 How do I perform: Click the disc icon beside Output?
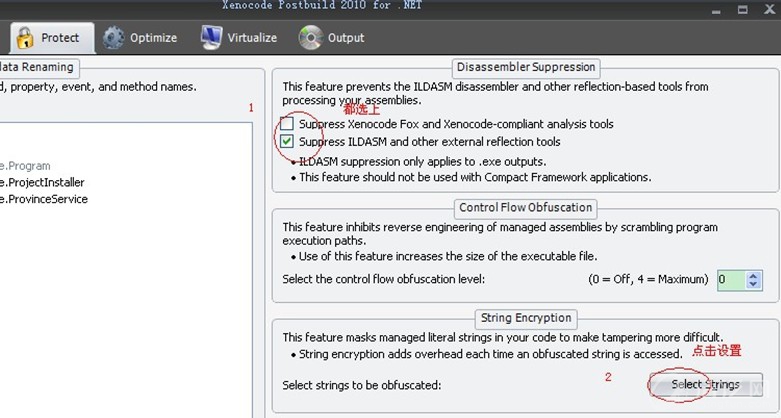pyautogui.click(x=310, y=38)
